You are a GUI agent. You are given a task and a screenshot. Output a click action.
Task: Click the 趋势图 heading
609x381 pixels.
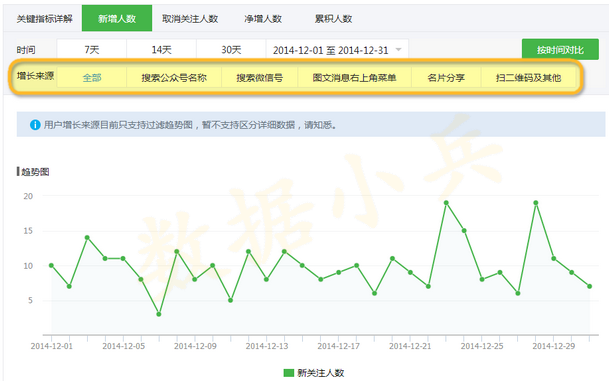pos(35,172)
